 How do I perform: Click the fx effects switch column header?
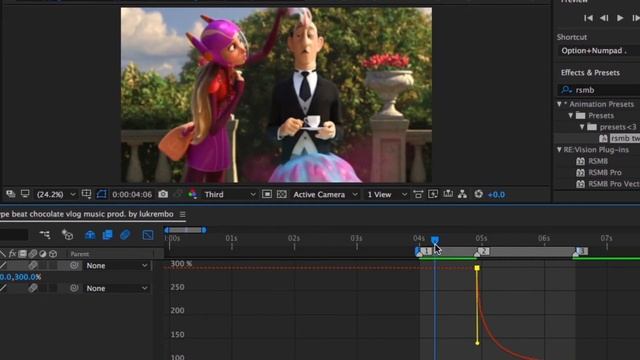12,254
